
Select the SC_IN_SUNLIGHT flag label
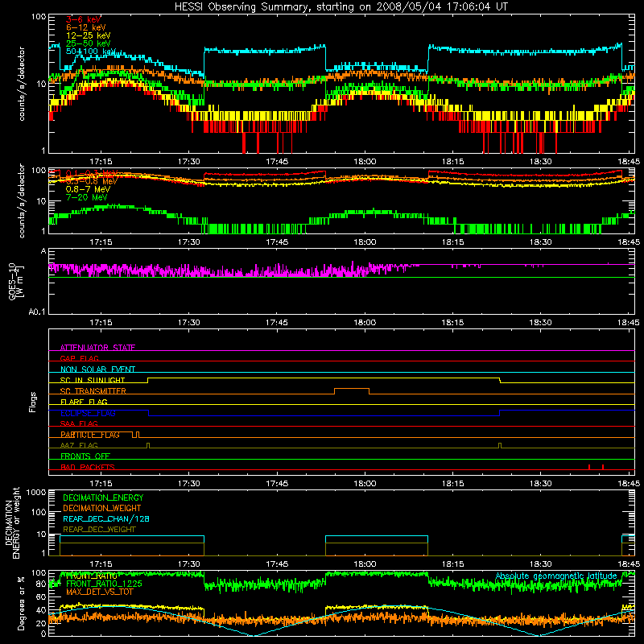pos(93,380)
